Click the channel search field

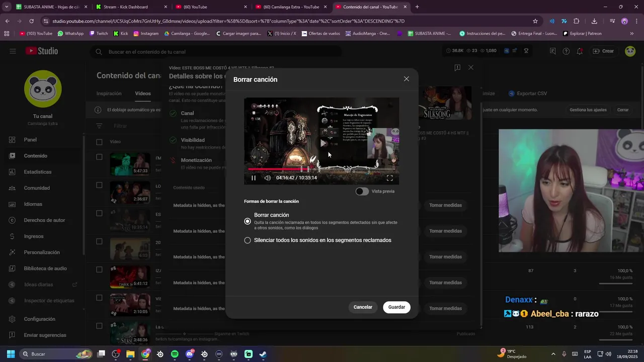pos(216,52)
